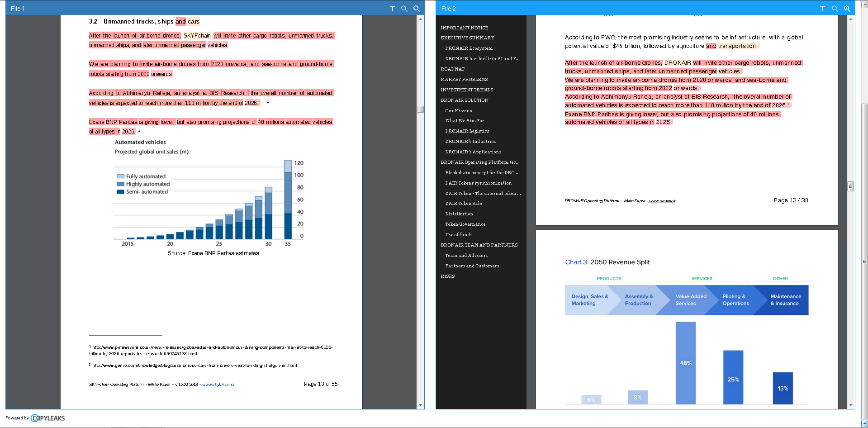
Task: Jump to DRONAIR Operating Platform tec... section
Action: click(x=480, y=162)
